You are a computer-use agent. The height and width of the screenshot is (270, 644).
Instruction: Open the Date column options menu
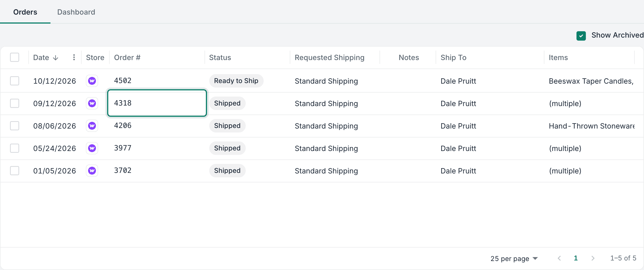[x=74, y=57]
